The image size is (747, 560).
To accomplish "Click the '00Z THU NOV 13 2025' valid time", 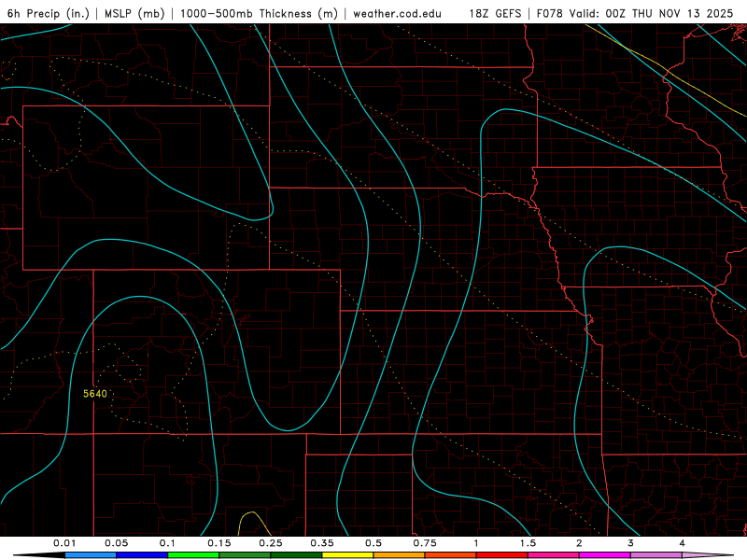I will point(669,13).
